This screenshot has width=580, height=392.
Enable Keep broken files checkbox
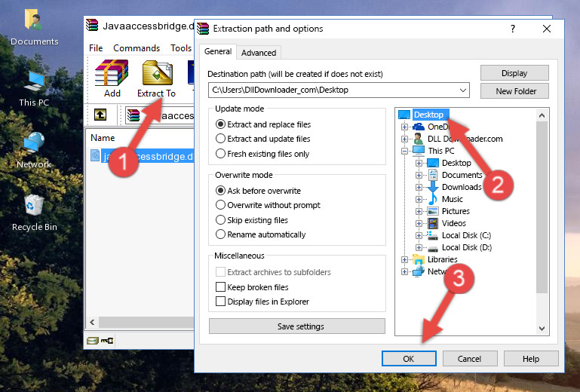point(220,287)
